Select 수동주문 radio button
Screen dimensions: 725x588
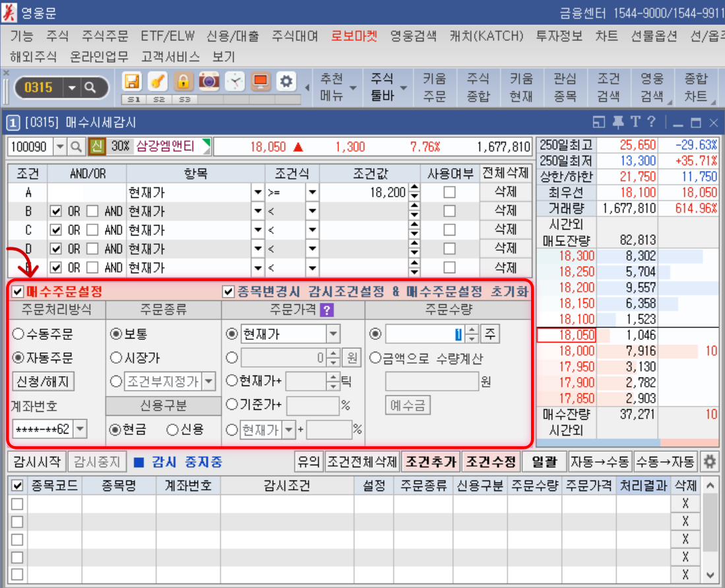18,334
